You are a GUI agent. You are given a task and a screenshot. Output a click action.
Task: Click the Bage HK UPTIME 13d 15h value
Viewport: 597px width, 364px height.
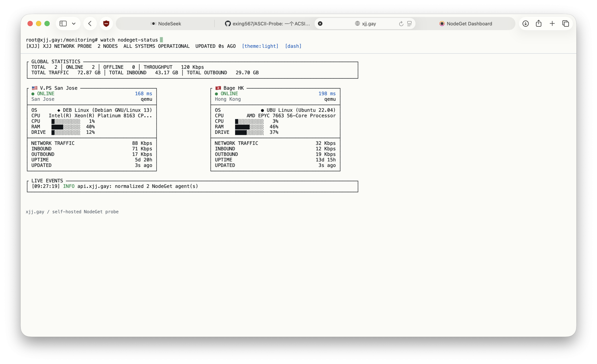click(325, 160)
